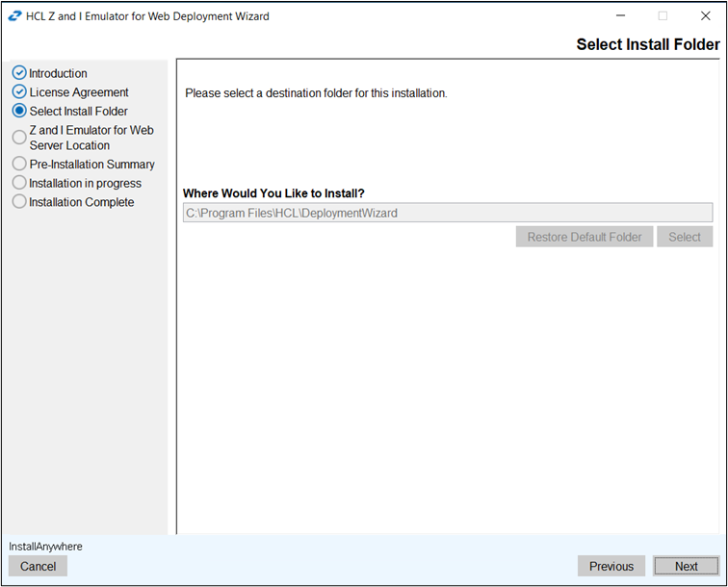Image resolution: width=728 pixels, height=587 pixels.
Task: Click the Web Server Location step circle
Action: [x=19, y=138]
